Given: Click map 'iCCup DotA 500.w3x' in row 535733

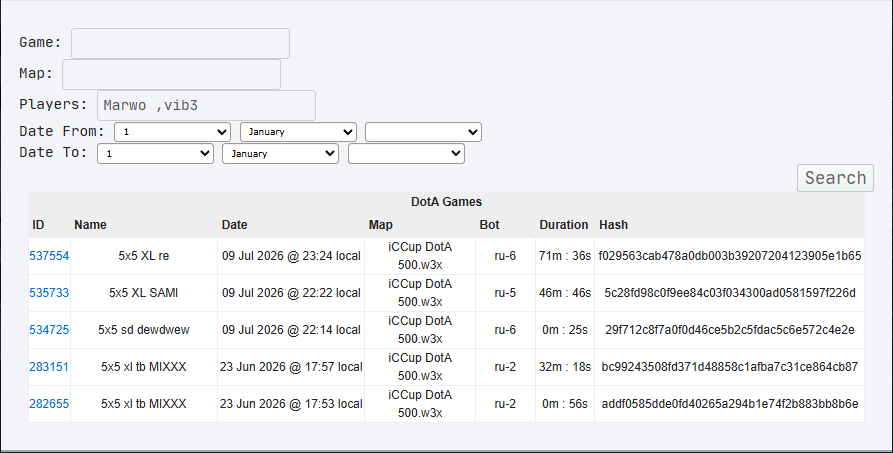Looking at the screenshot, I should click(x=420, y=293).
